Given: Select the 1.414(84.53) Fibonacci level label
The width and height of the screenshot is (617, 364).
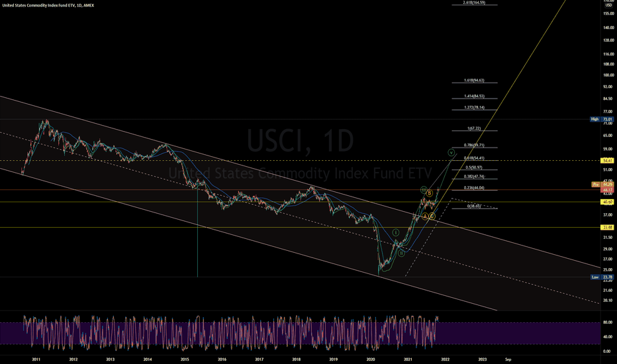Looking at the screenshot, I should [474, 96].
